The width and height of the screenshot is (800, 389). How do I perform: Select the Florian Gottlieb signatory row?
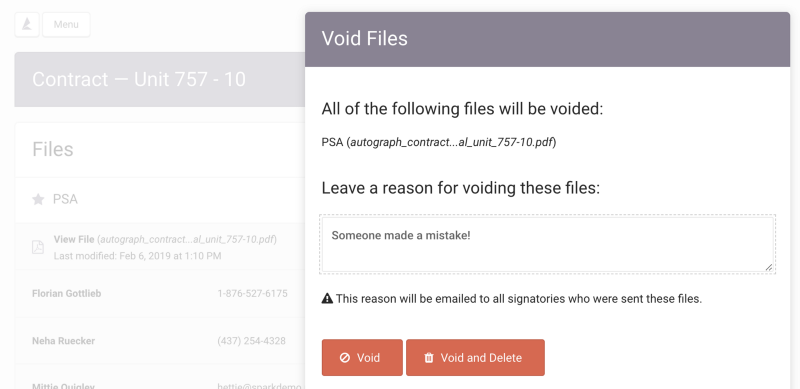[x=160, y=294]
